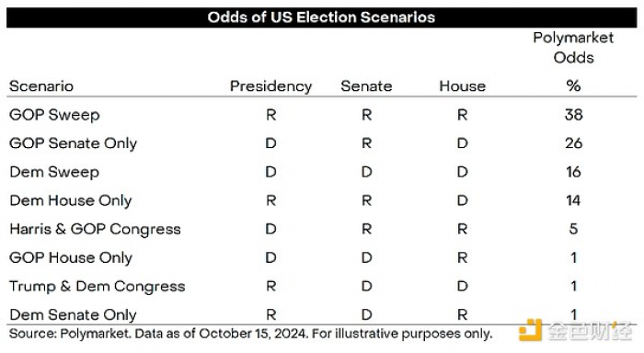644x353 pixels.
Task: Click the Source: Polymarket footnote text
Action: click(250, 334)
